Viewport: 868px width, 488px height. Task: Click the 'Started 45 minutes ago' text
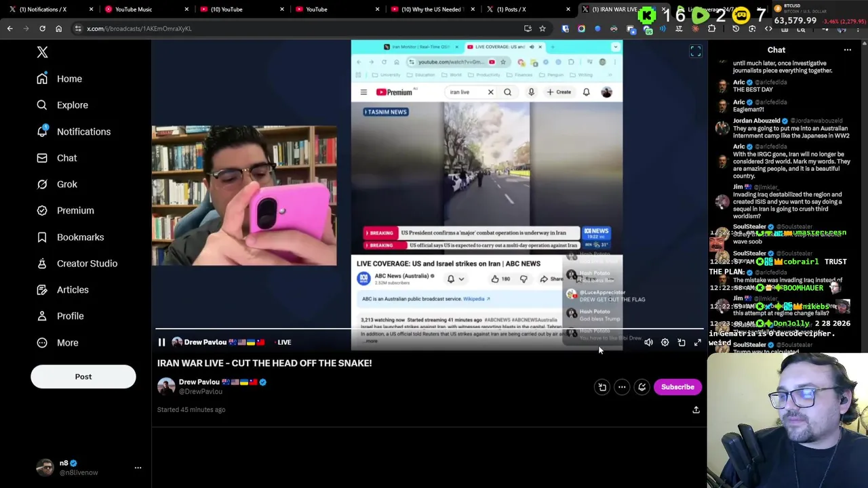click(191, 410)
